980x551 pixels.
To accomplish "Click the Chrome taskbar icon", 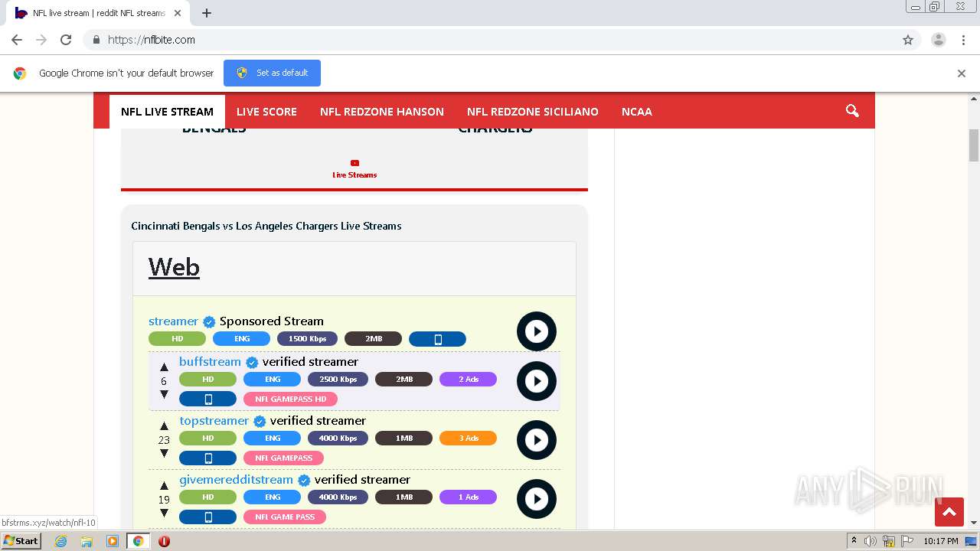I will tap(139, 541).
